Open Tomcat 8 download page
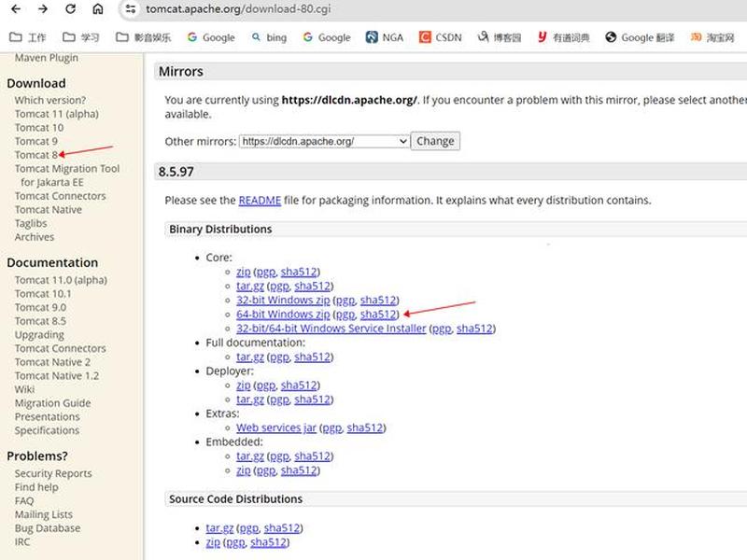Image resolution: width=747 pixels, height=560 pixels. (36, 155)
